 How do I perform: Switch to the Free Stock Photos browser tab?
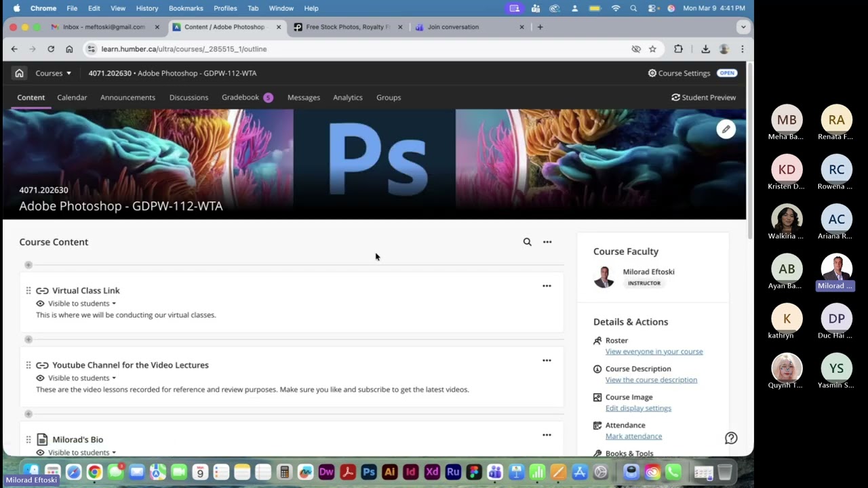coord(347,27)
